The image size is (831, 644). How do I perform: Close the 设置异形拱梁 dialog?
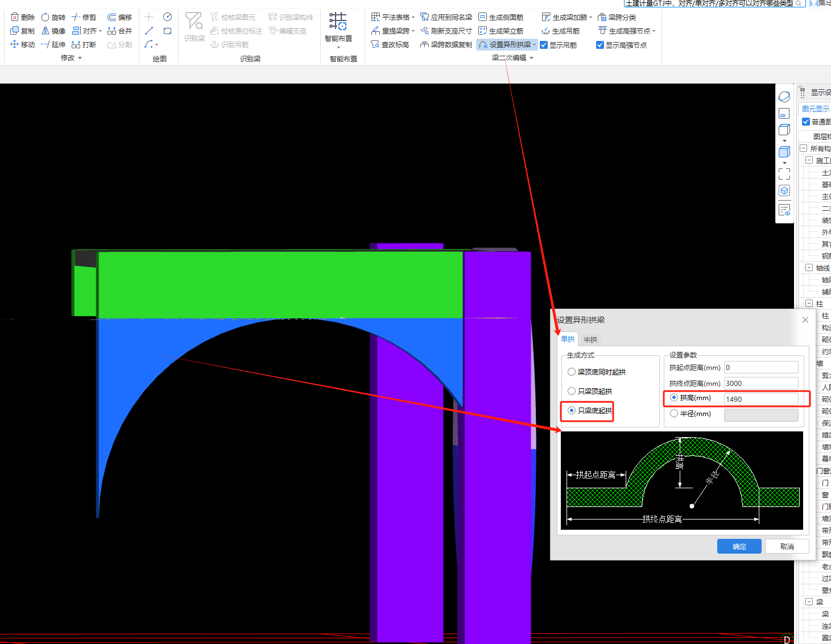[x=805, y=320]
